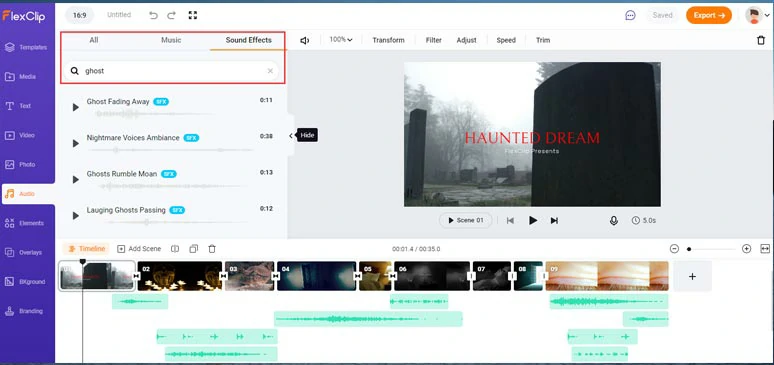
Task: Click the Saved status button
Action: point(662,15)
